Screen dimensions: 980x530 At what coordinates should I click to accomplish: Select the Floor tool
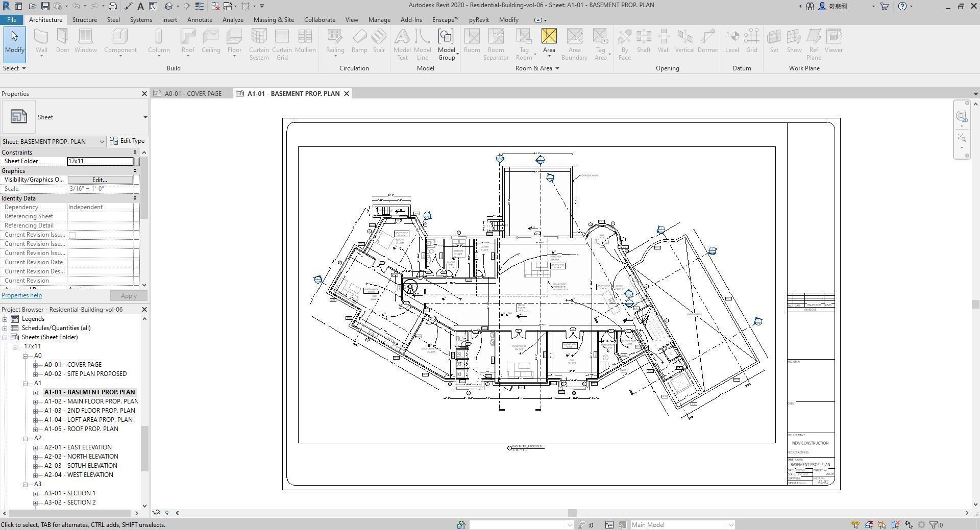click(x=234, y=42)
